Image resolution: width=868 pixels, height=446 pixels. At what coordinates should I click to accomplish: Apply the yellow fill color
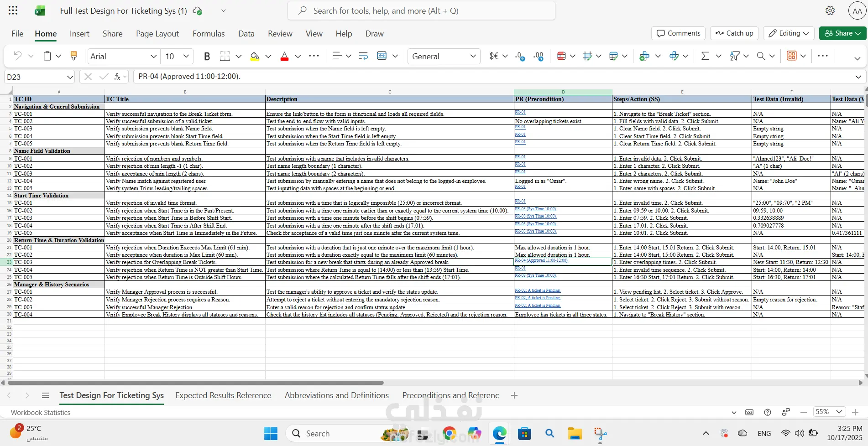[255, 56]
